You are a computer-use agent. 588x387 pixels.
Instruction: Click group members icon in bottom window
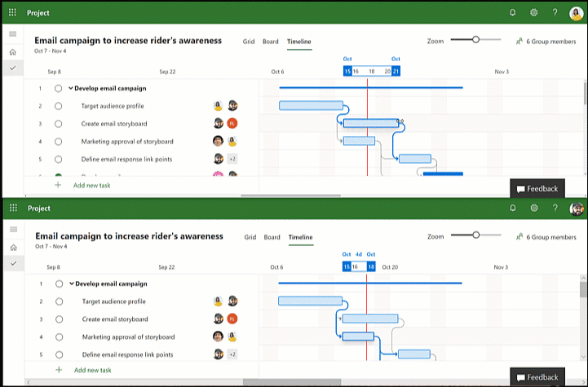pos(519,237)
